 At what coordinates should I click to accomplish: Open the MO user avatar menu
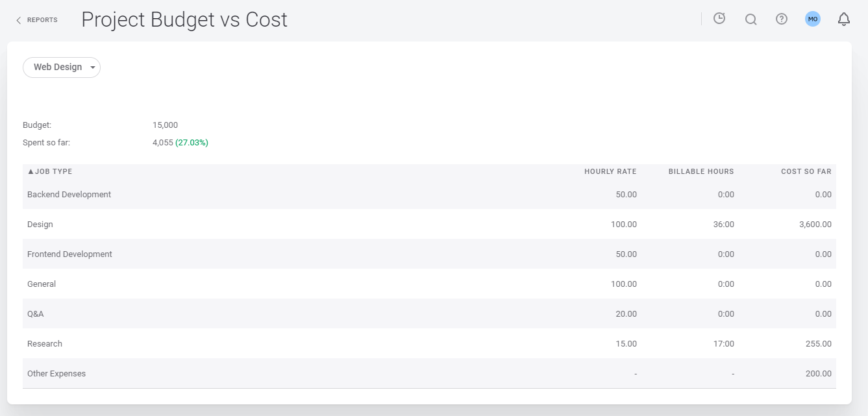pyautogui.click(x=813, y=19)
